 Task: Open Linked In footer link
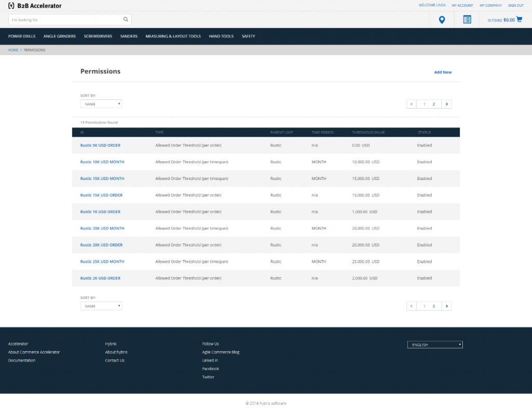(x=210, y=360)
